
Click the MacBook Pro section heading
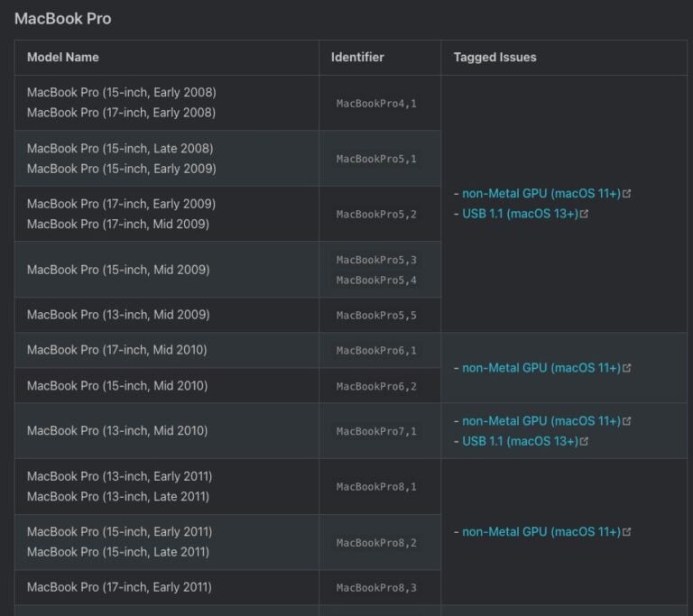pos(63,19)
